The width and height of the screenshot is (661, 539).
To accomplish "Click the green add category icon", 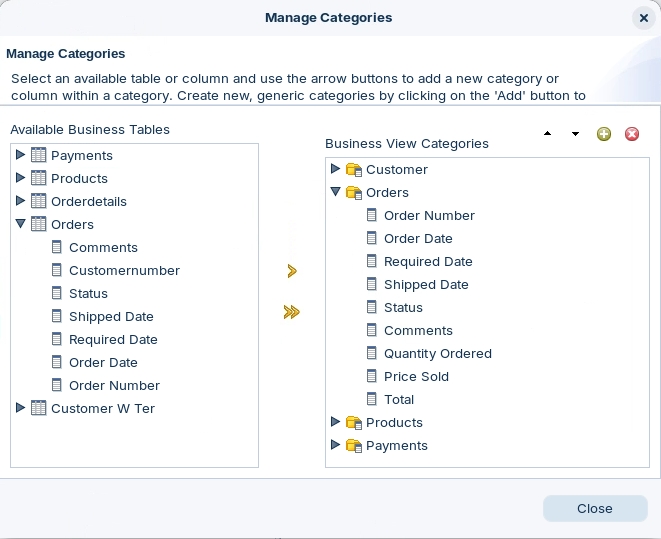I will tap(604, 134).
